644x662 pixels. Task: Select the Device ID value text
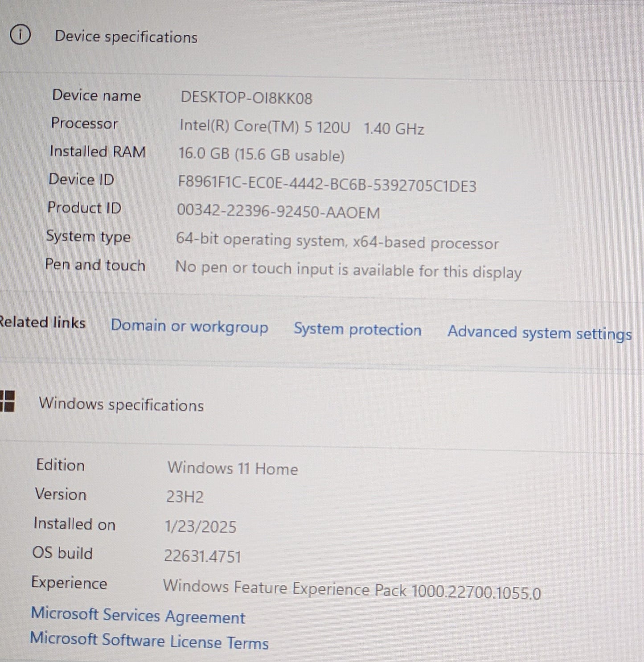click(x=327, y=184)
